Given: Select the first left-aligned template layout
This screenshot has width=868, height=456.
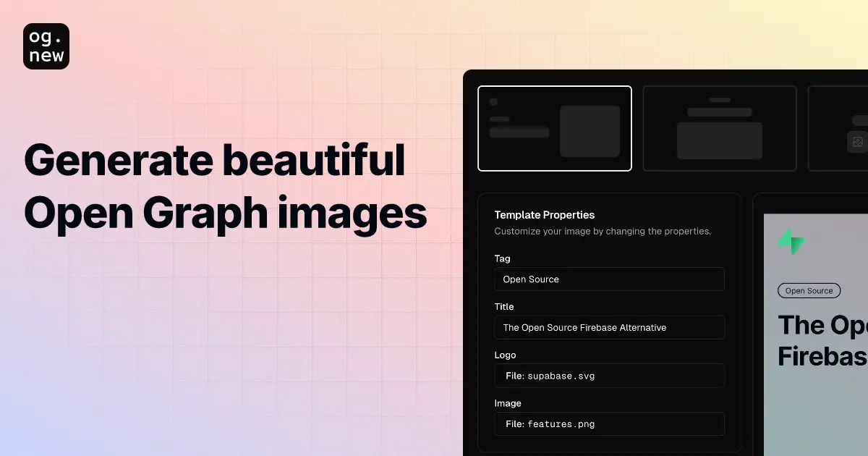Looking at the screenshot, I should (554, 128).
